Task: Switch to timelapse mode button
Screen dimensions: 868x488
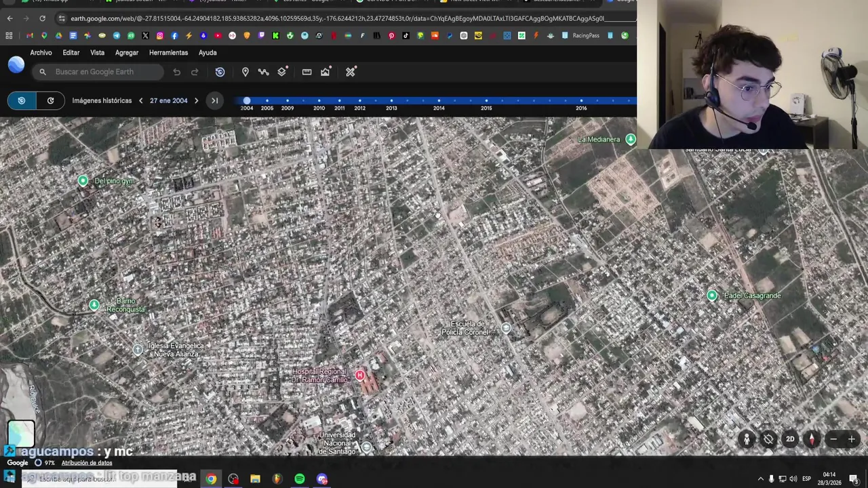Action: tap(50, 101)
